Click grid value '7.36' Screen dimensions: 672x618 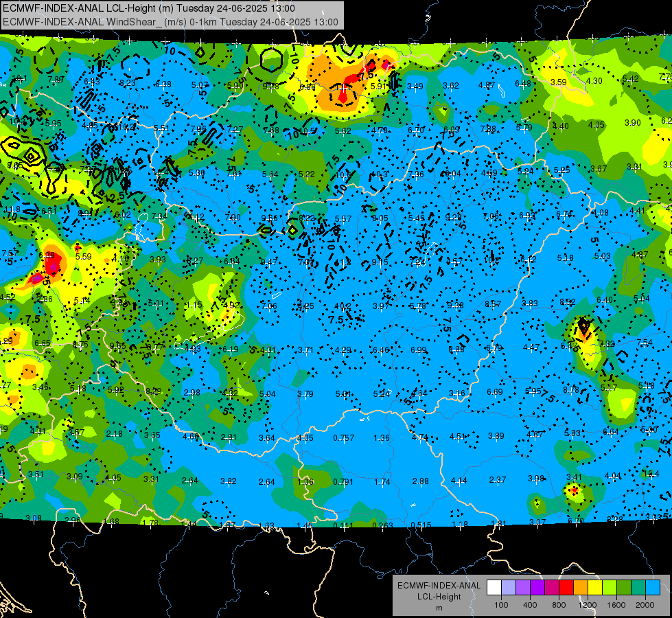click(416, 174)
